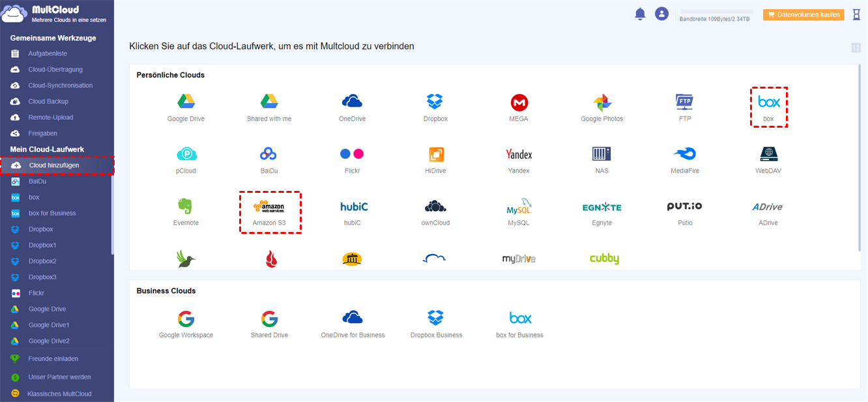Choose the myDrive cloud logo
868x402 pixels.
tap(519, 259)
